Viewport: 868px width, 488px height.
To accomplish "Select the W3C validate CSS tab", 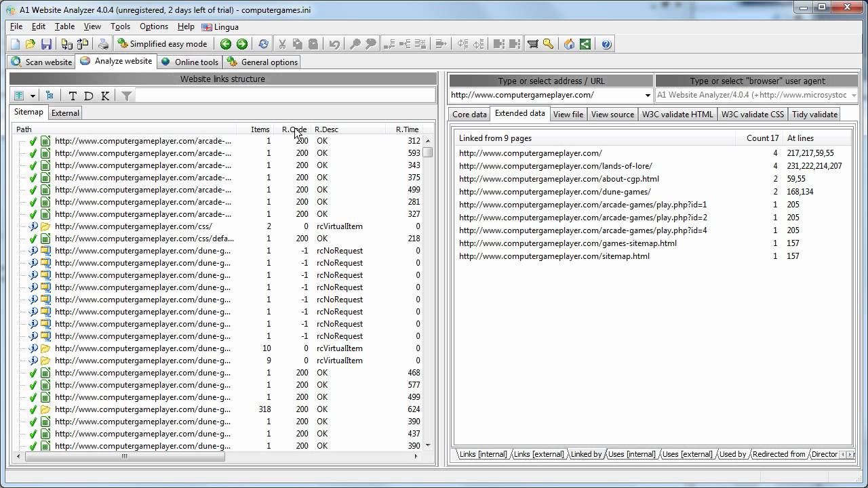I will pos(752,115).
